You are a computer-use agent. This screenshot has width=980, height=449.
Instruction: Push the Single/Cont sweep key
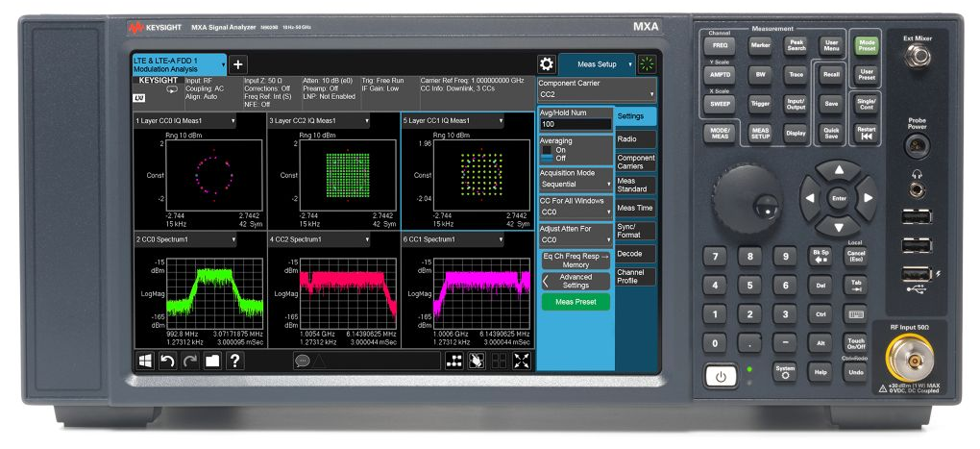coord(866,103)
